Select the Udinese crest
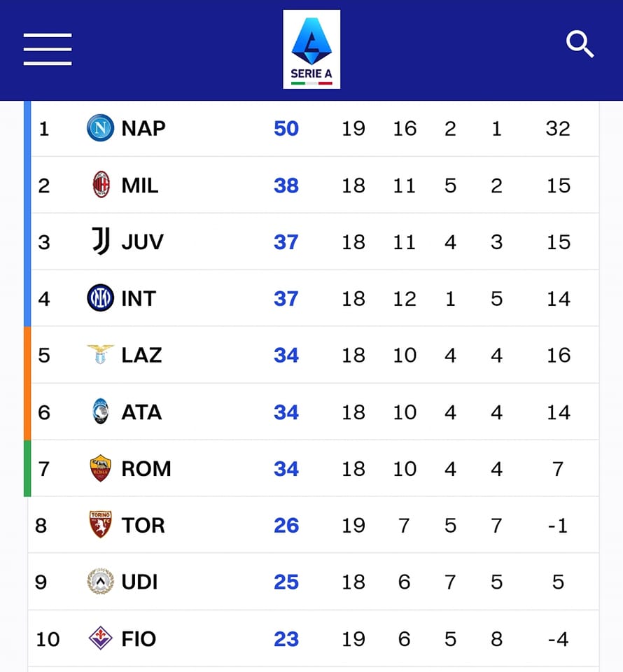The width and height of the screenshot is (623, 672). [100, 581]
